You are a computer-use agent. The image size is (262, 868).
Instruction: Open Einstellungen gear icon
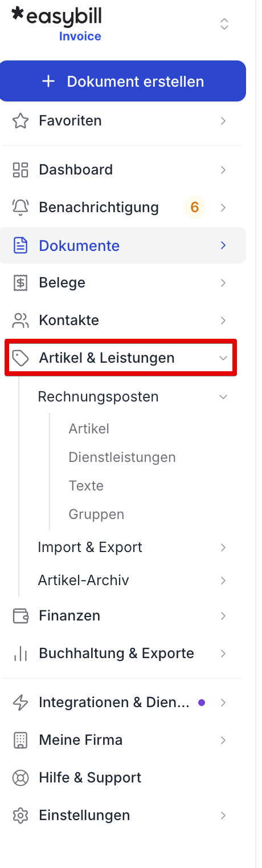(x=21, y=816)
